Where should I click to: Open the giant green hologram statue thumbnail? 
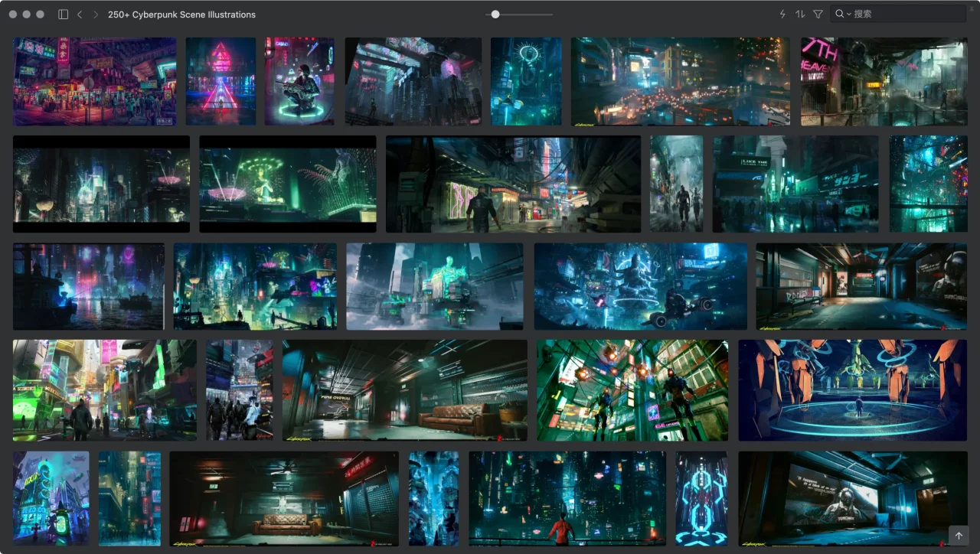435,287
